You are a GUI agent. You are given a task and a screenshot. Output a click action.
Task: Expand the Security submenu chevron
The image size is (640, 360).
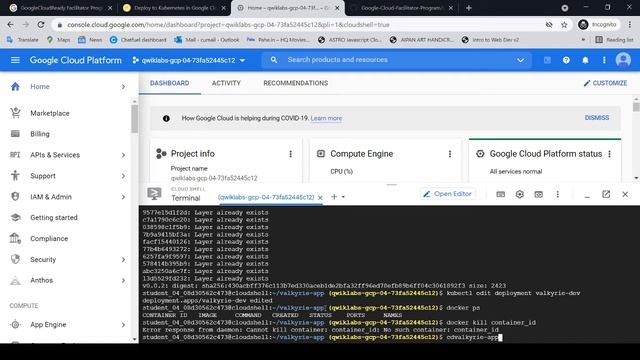123,260
